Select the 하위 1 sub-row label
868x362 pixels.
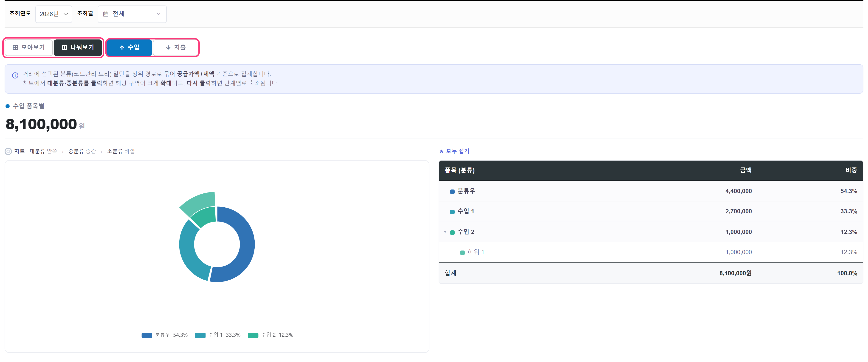[475, 252]
